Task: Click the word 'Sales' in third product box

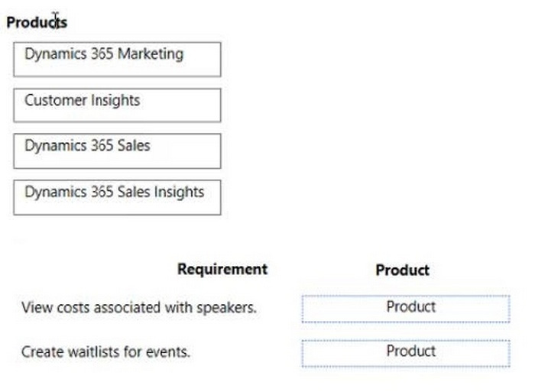Action: [x=134, y=146]
